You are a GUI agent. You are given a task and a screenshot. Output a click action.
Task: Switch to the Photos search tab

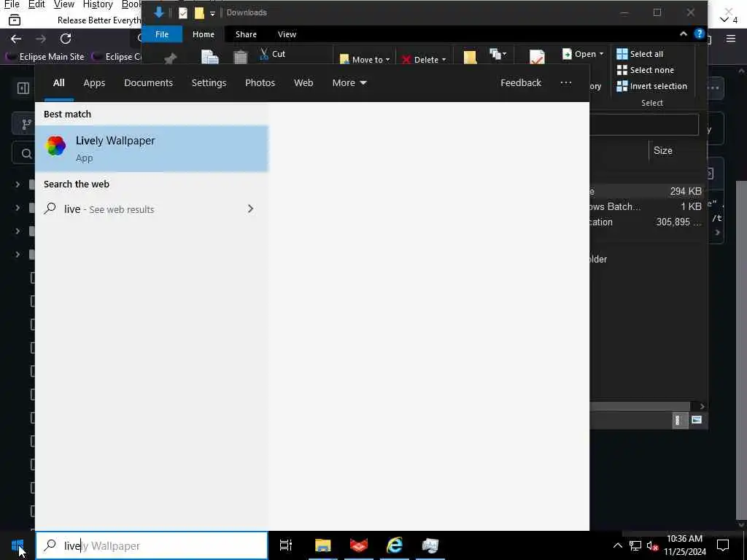coord(260,83)
